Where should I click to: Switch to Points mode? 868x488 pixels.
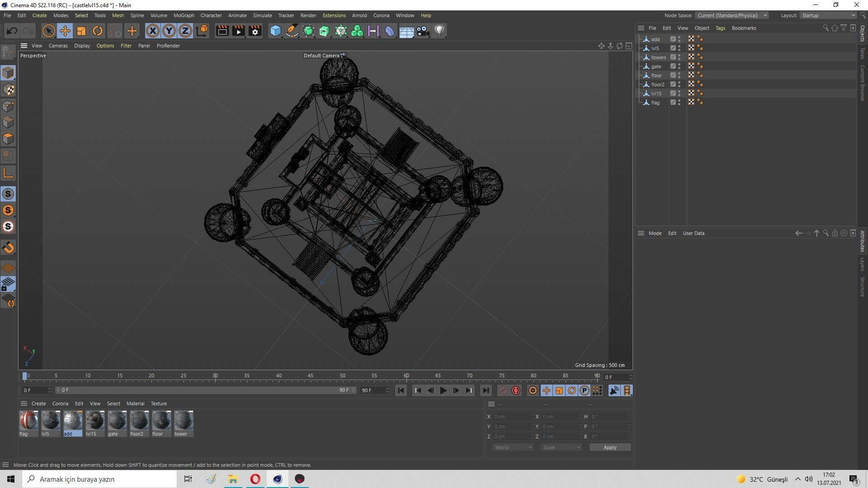coord(8,106)
